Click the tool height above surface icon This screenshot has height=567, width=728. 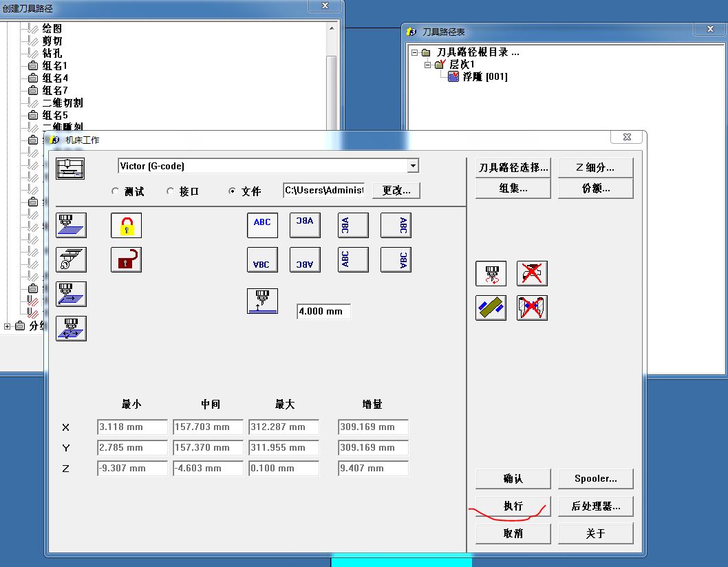[x=262, y=301]
